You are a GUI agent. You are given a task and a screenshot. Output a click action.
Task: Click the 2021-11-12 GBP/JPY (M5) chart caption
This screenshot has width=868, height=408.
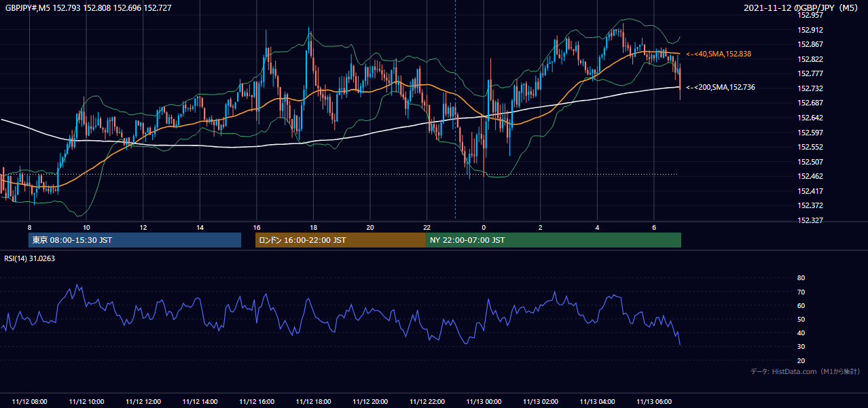(x=801, y=8)
